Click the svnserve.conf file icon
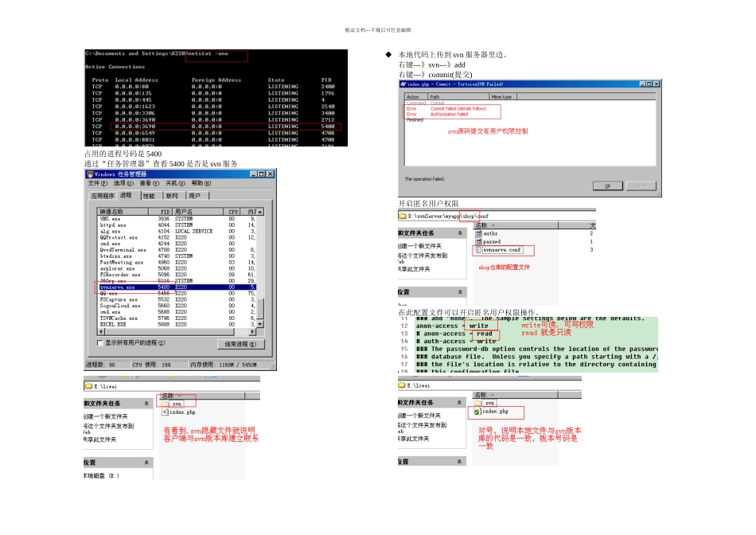 coord(479,250)
